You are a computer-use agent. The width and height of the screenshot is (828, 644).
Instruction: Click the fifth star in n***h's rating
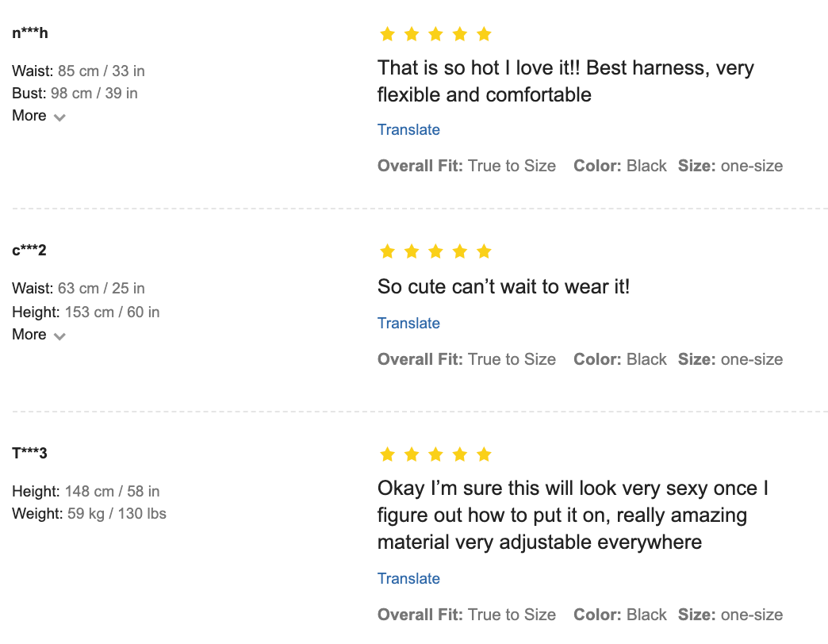point(484,34)
